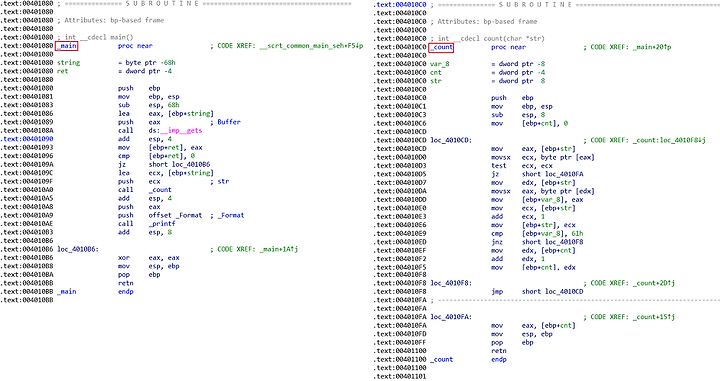Follow the 'call _printf' target
Screen dimensions: 720x381
click(162, 224)
